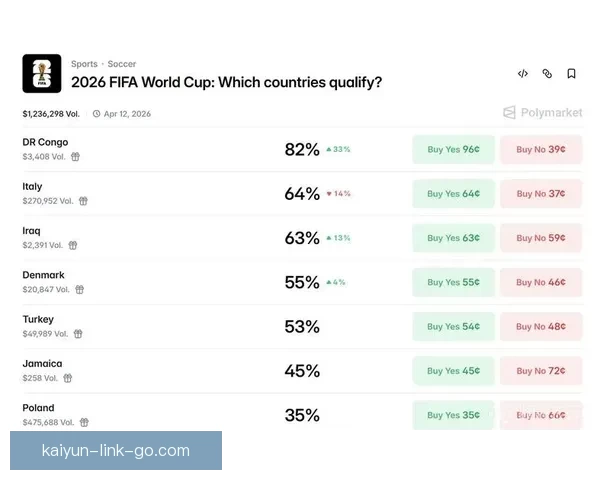Buy No for Jamaica at 72¢
This screenshot has width=600, height=480.
tap(541, 371)
